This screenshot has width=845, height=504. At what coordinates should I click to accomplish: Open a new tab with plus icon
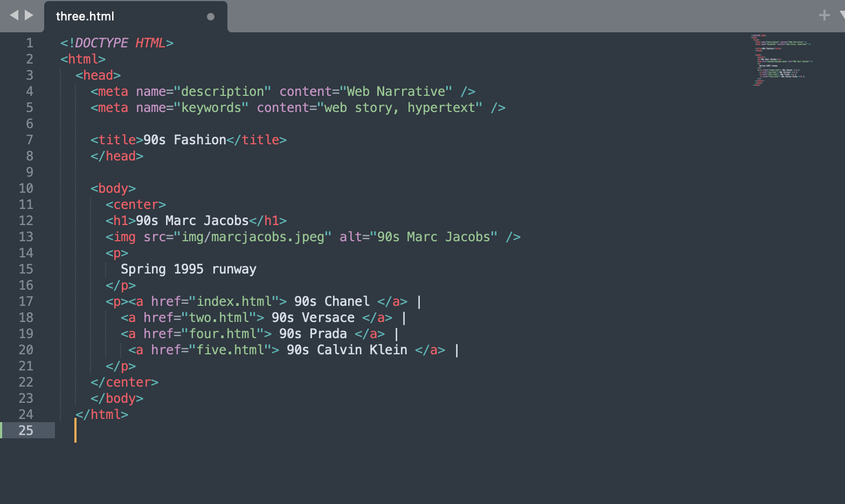(x=824, y=15)
